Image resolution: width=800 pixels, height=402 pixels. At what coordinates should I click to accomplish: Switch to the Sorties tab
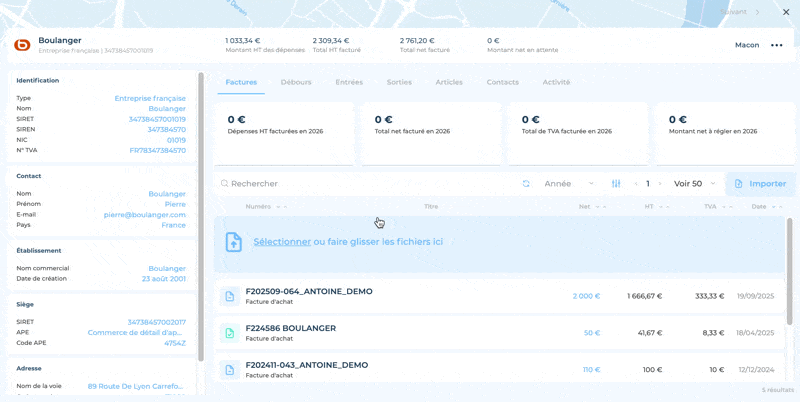click(399, 82)
